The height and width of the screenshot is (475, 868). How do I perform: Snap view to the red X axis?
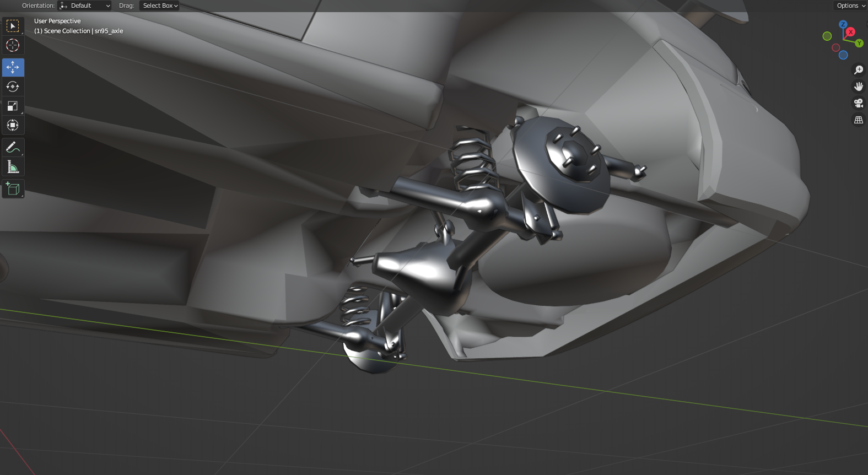click(x=851, y=32)
